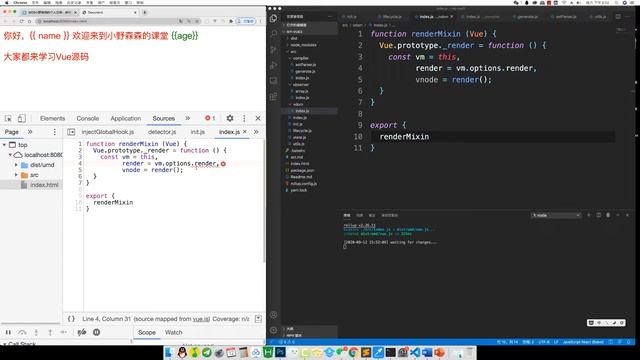Open the detector.js file tab
Screen dimensions: 640x360
pyautogui.click(x=162, y=132)
